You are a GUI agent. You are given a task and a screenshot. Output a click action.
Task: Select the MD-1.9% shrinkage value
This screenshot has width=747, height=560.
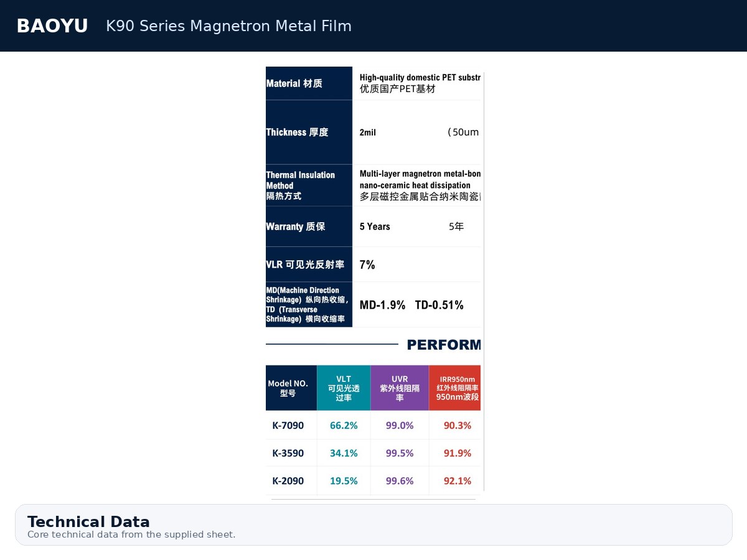pyautogui.click(x=382, y=306)
